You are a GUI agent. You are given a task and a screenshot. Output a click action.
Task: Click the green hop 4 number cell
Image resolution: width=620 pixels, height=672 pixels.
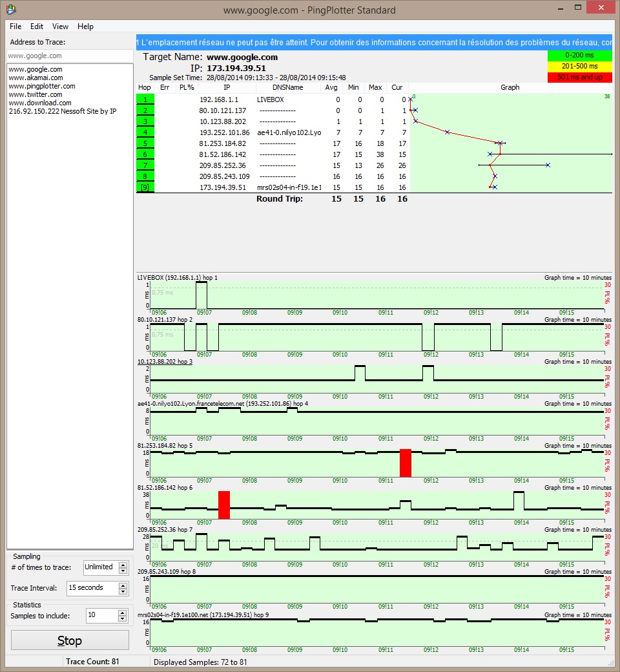click(145, 132)
